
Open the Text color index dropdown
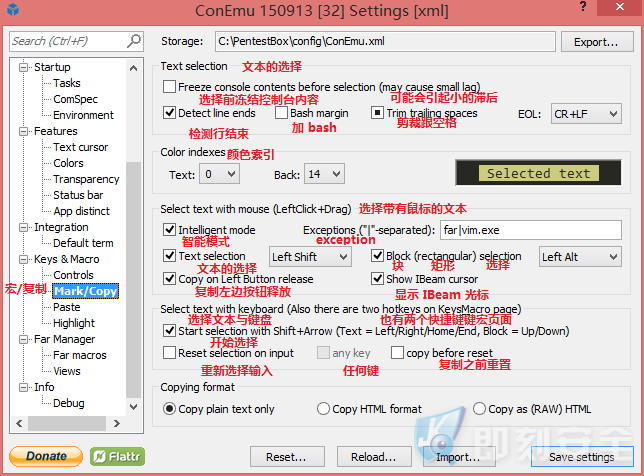[219, 174]
